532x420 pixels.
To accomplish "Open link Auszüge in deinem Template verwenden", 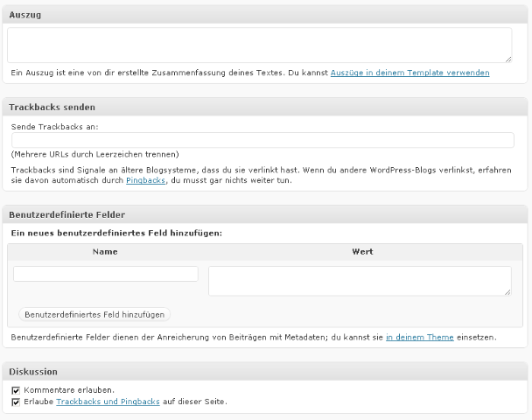I will click(x=409, y=73).
